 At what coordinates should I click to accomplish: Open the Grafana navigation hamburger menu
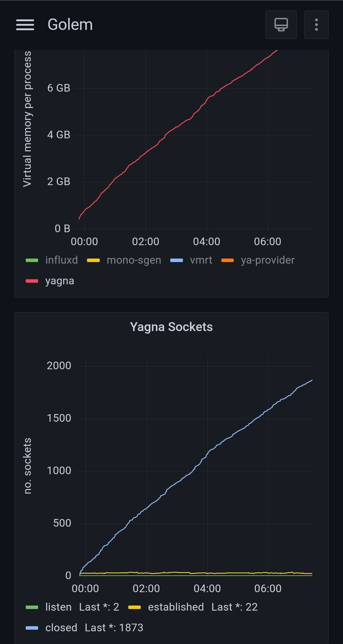26,24
